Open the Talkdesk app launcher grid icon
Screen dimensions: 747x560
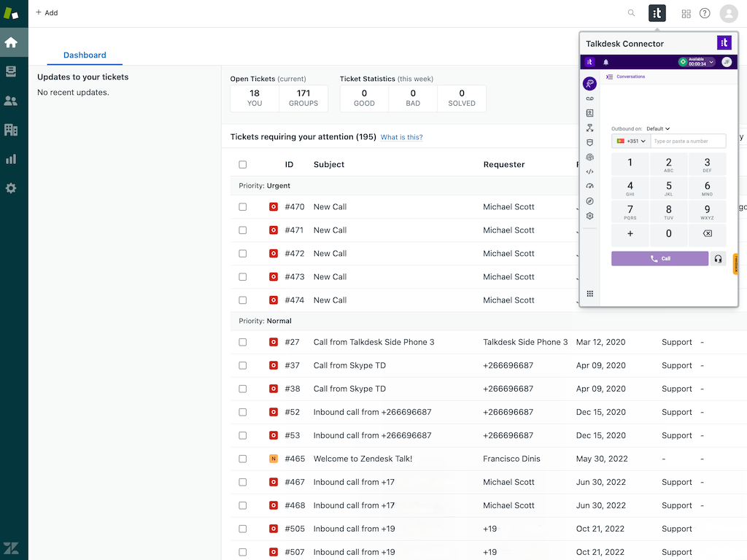[589, 294]
